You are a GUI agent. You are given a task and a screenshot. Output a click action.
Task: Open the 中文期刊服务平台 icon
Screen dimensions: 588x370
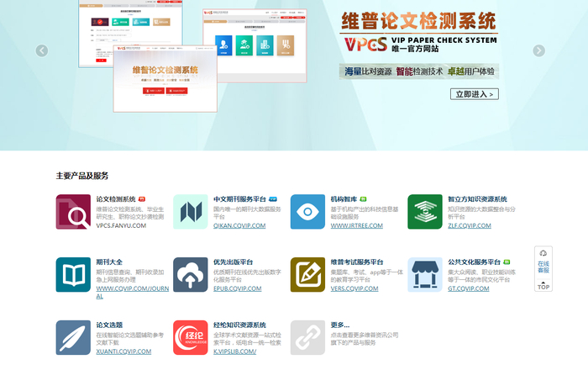point(191,212)
